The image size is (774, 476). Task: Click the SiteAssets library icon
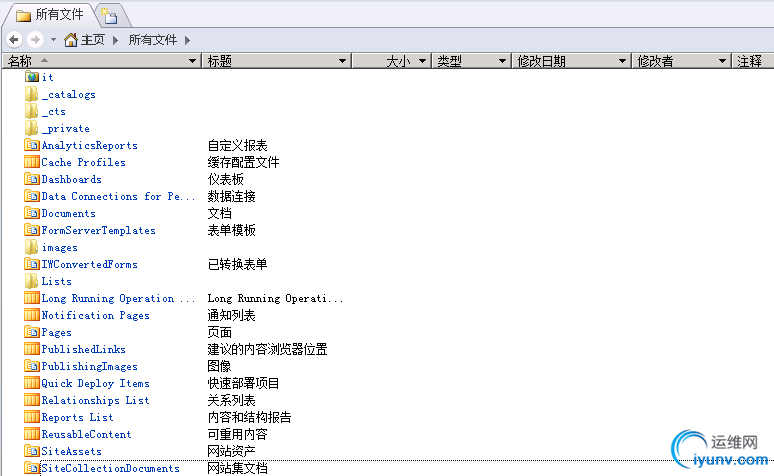(32, 451)
